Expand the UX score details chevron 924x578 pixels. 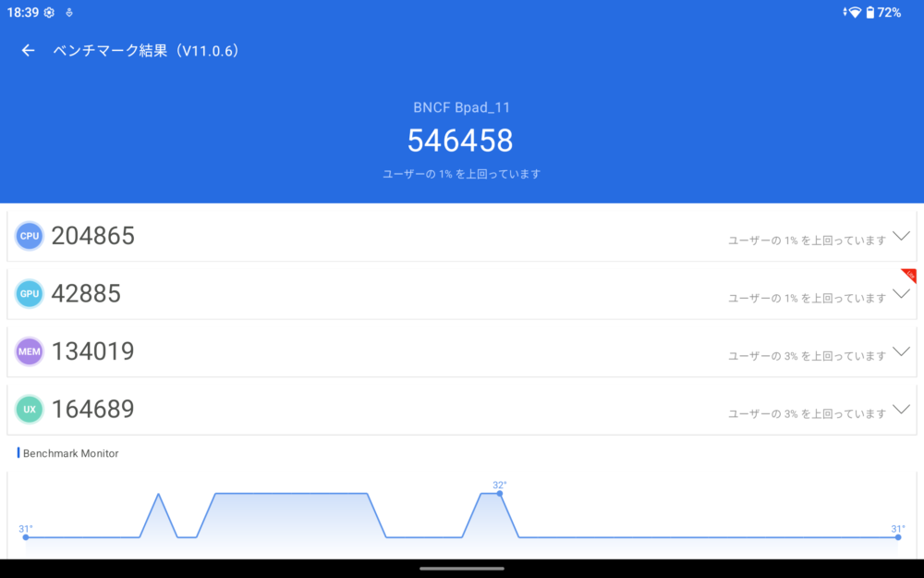tap(902, 409)
